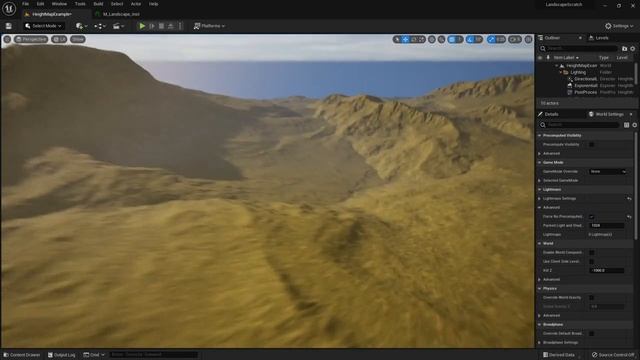Open the viewport options hamburger menu
Screen dimensions: 640x360
7,39
